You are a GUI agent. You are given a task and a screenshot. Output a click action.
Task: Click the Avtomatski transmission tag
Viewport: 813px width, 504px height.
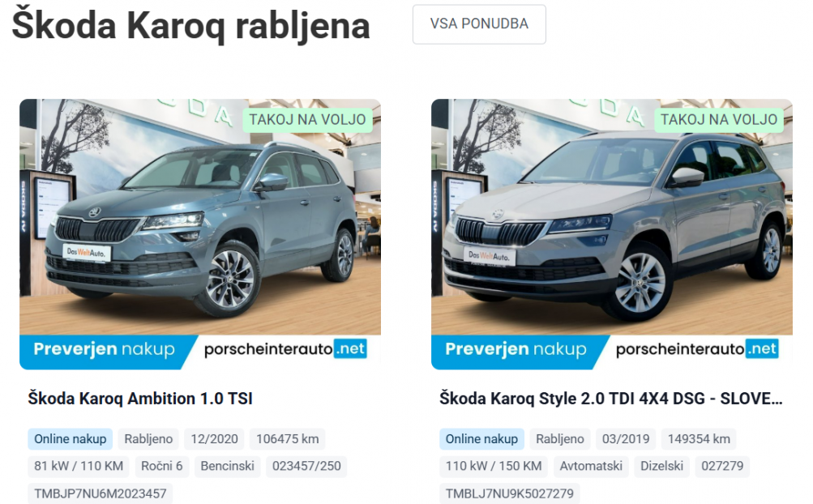click(591, 466)
